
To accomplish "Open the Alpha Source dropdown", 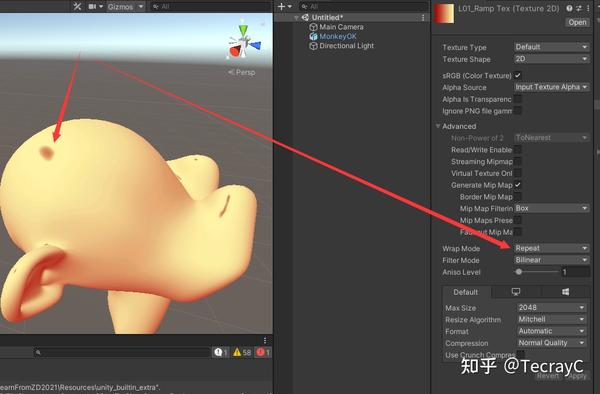I will click(x=551, y=87).
